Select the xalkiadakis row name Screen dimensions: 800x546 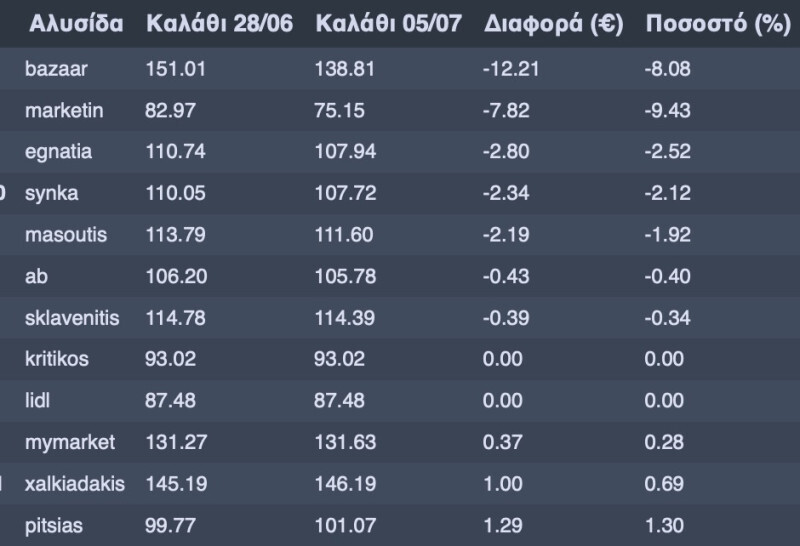[x=75, y=484]
